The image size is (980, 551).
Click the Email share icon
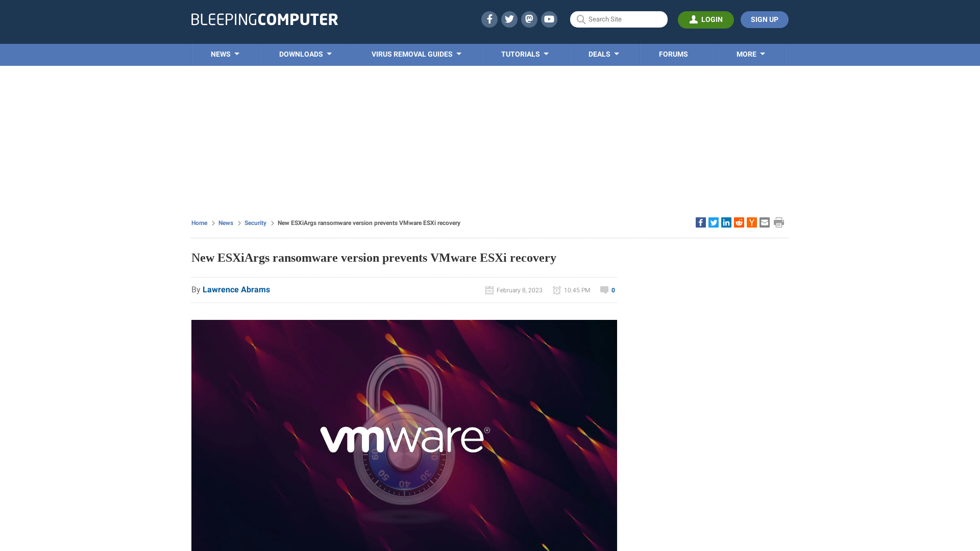764,222
